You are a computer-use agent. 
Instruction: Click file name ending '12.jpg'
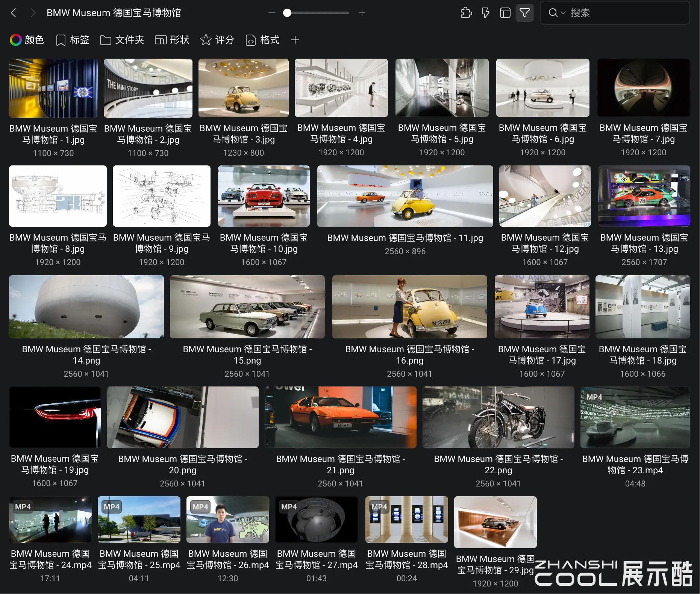tap(545, 243)
